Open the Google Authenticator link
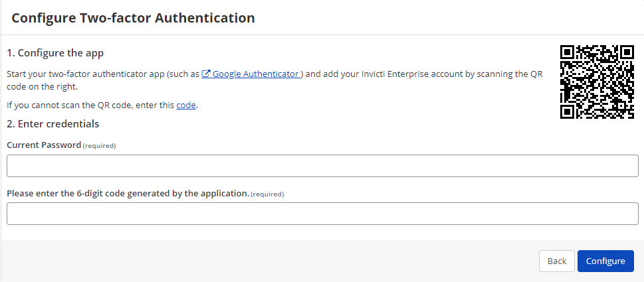 (256, 74)
